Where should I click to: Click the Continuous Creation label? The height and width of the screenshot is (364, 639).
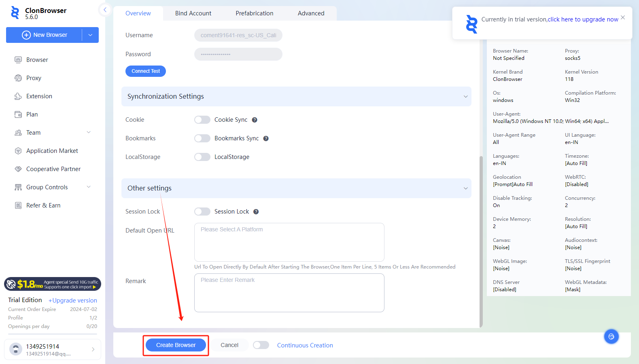coord(305,345)
